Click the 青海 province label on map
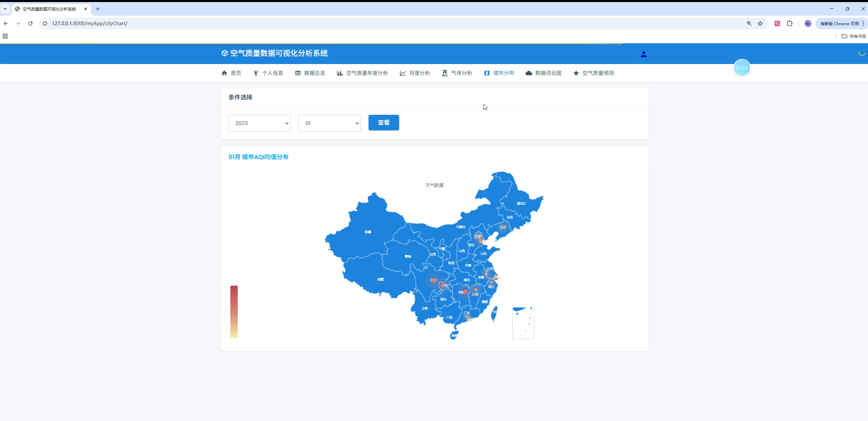868x421 pixels. coord(408,256)
